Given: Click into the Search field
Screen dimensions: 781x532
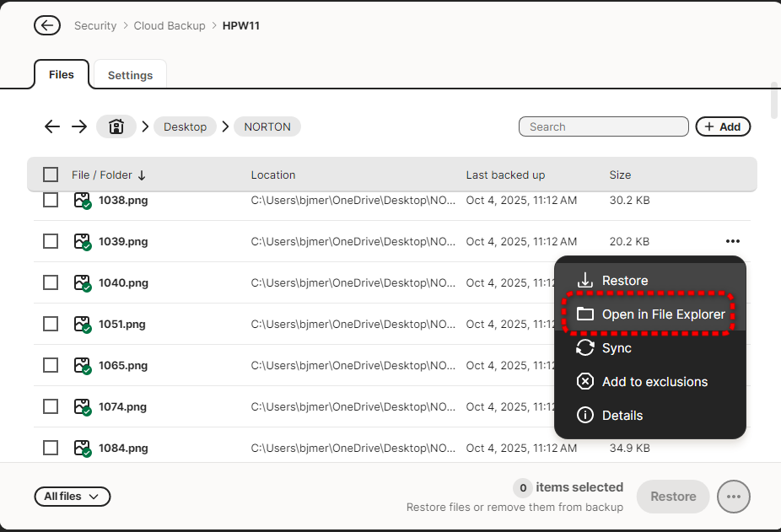Looking at the screenshot, I should click(604, 126).
